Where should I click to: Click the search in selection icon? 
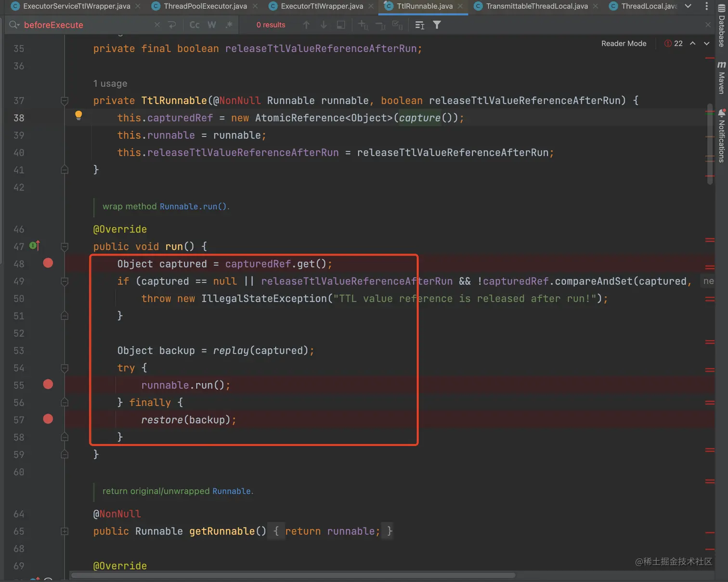341,25
